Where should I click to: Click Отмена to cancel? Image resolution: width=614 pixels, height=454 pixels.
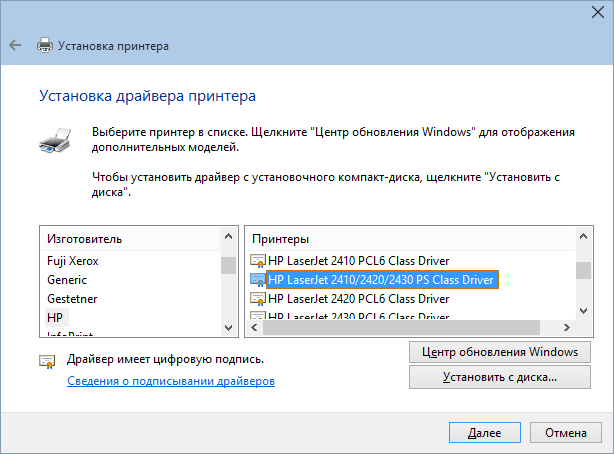tap(566, 432)
